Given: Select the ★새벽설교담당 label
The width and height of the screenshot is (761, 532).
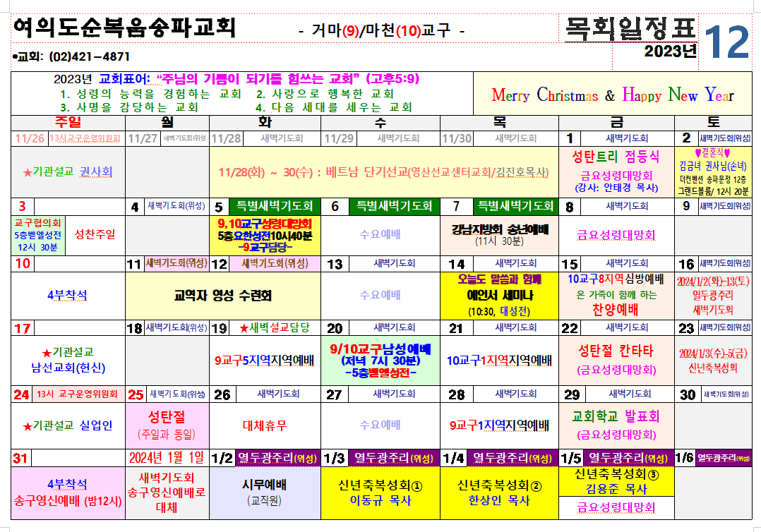Looking at the screenshot, I should coord(275,328).
